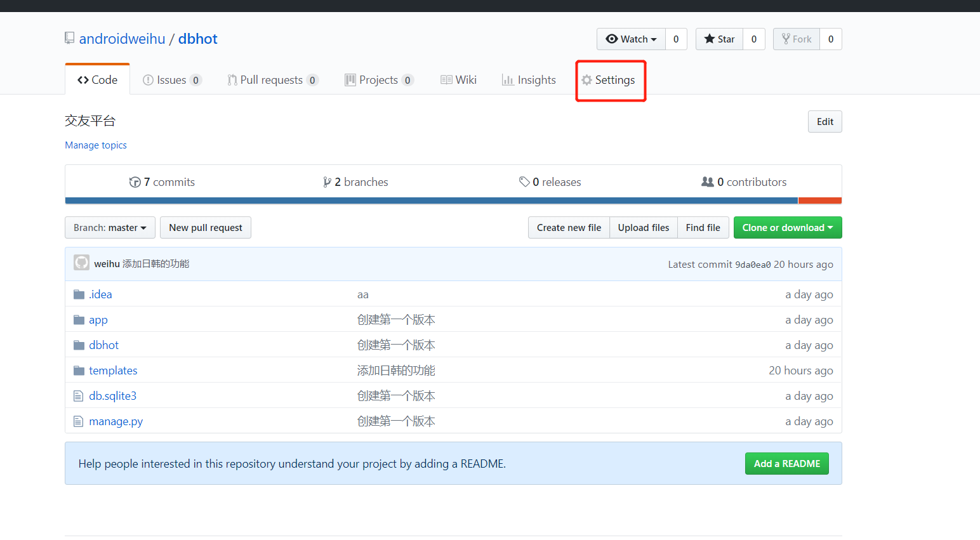980x540 pixels.
Task: Open the app folder
Action: (x=98, y=320)
